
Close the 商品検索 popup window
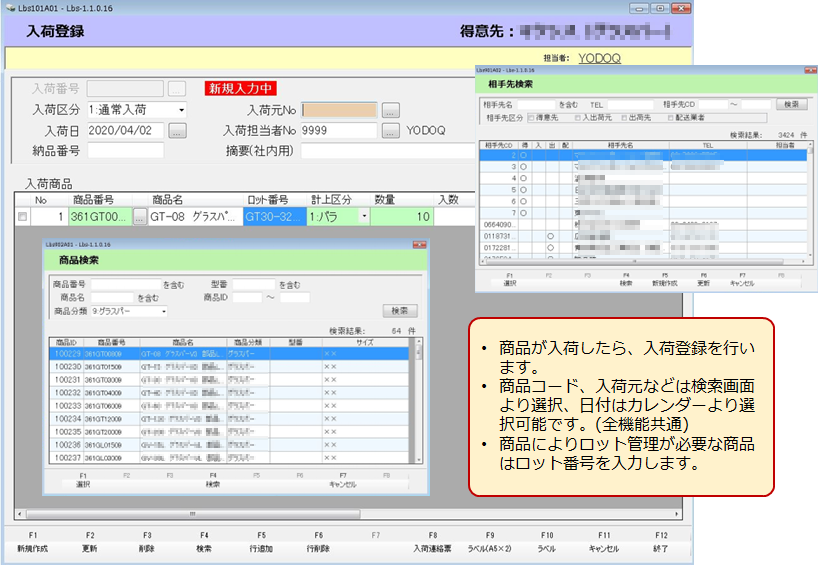tap(419, 244)
